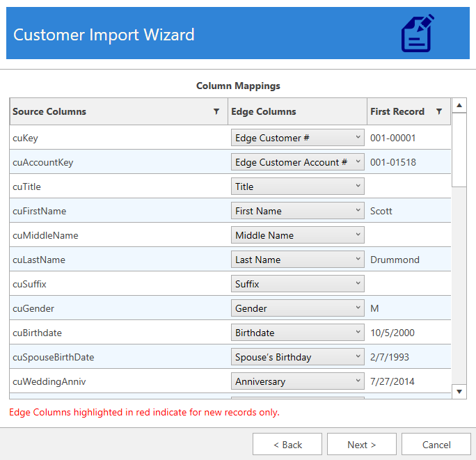This screenshot has width=476, height=460.
Task: Go back to previous wizard step
Action: coord(287,445)
